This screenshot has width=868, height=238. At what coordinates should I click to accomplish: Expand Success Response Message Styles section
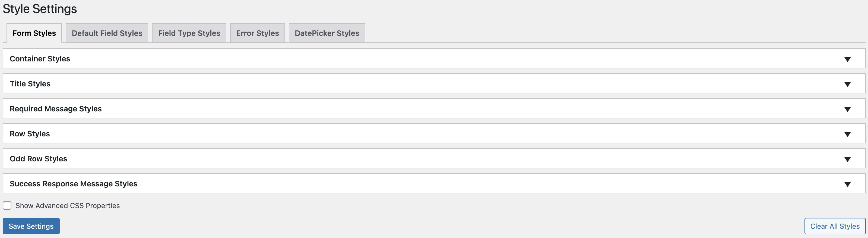(74, 183)
